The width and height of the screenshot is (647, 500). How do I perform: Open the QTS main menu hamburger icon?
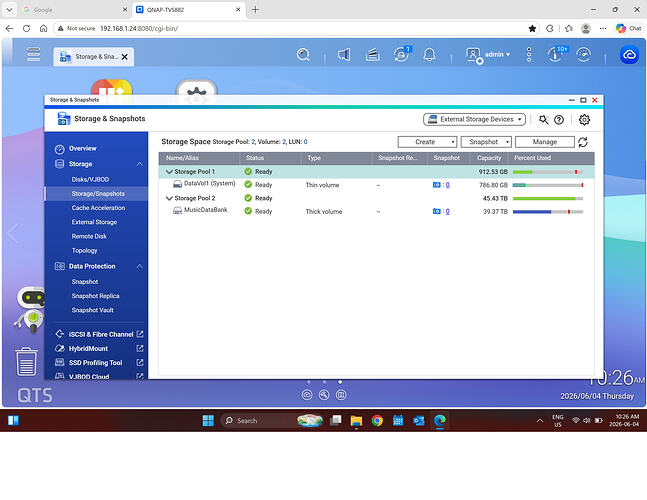[x=33, y=54]
